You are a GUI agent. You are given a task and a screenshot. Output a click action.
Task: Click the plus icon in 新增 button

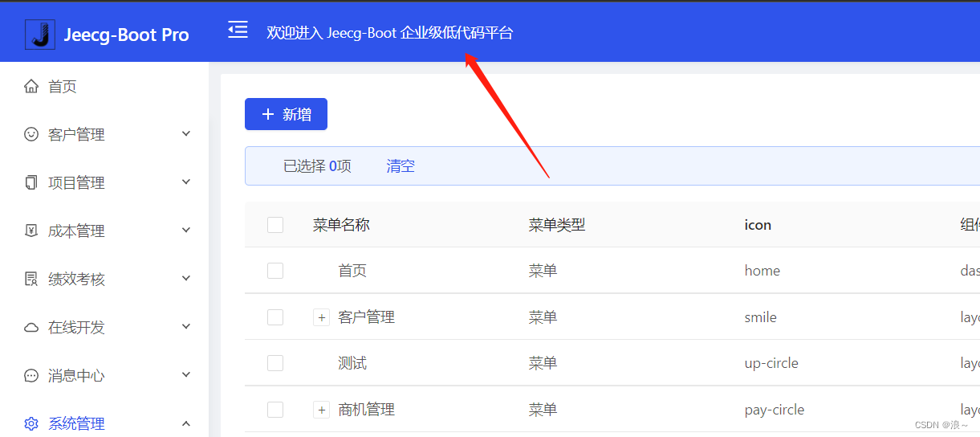tap(268, 114)
